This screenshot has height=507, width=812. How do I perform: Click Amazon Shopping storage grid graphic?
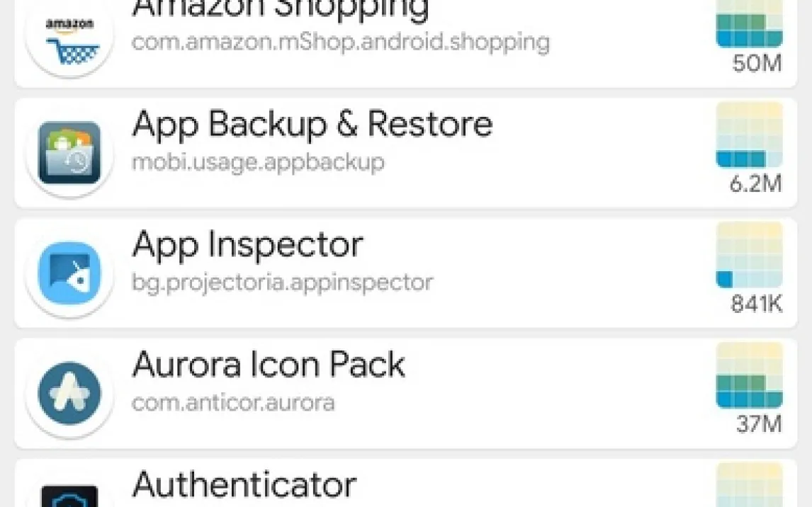[749, 23]
